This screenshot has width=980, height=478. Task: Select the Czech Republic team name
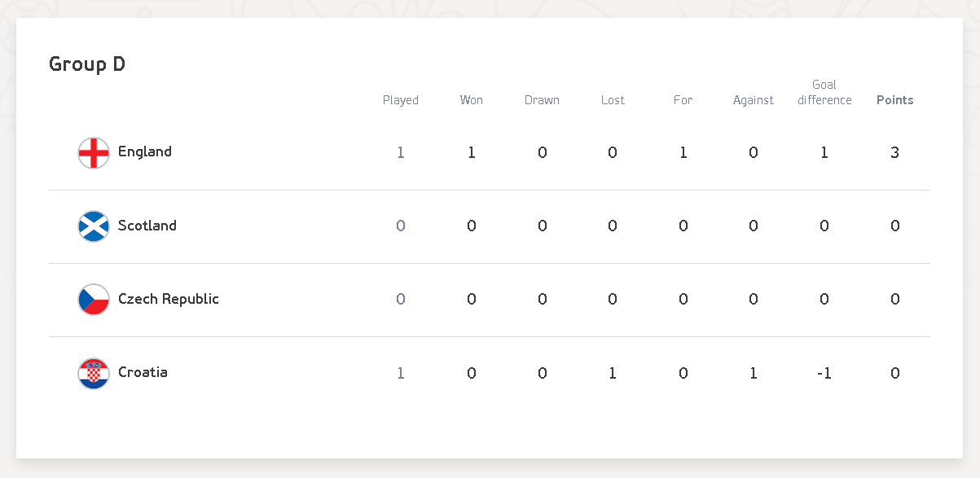(169, 299)
